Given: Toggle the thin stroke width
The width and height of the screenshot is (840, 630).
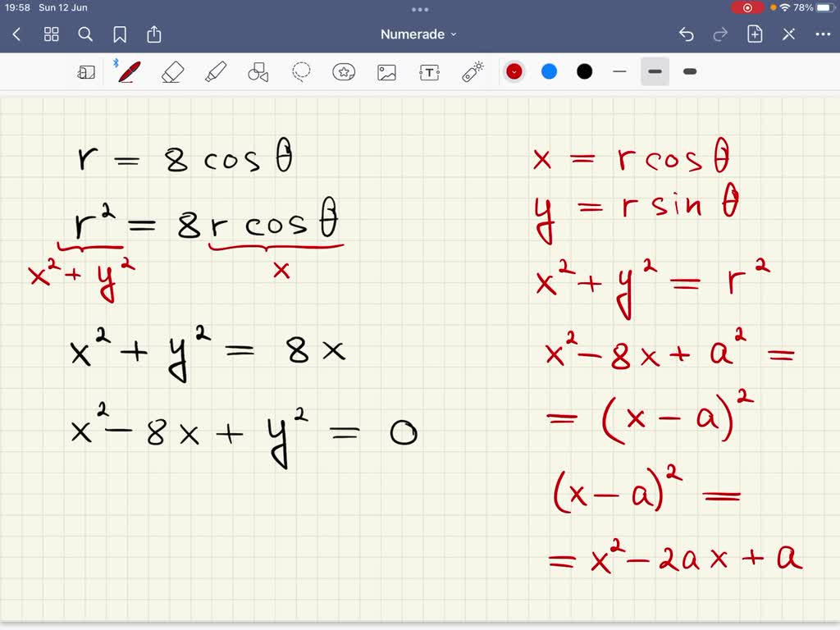Looking at the screenshot, I should tap(619, 71).
